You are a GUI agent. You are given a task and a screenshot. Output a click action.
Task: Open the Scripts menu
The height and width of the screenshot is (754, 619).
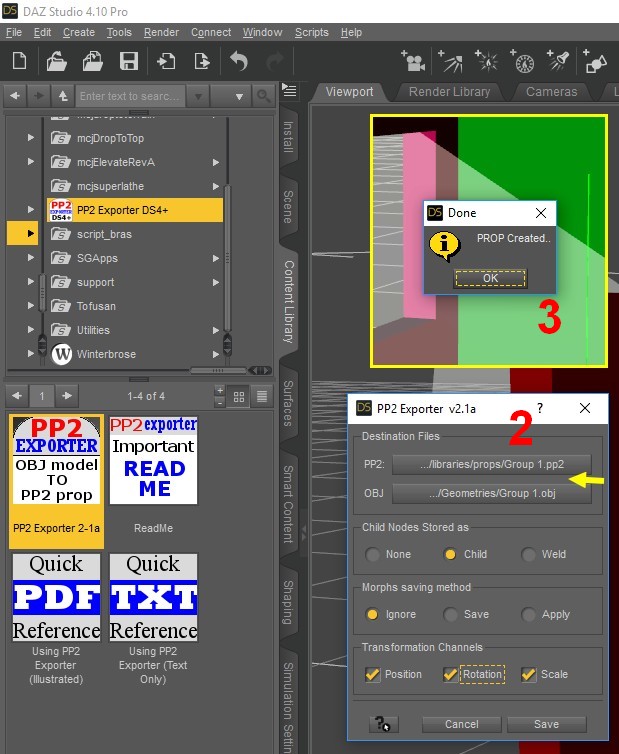pos(312,33)
